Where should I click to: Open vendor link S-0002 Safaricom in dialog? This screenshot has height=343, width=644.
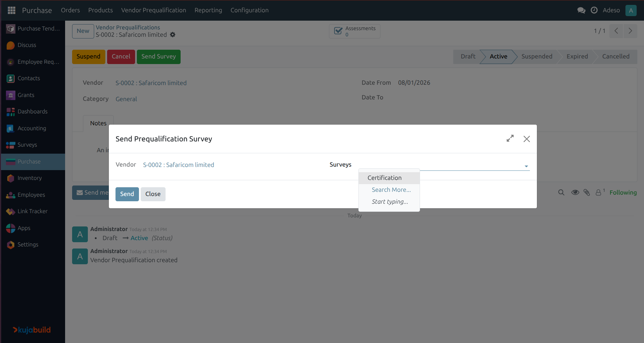click(178, 165)
